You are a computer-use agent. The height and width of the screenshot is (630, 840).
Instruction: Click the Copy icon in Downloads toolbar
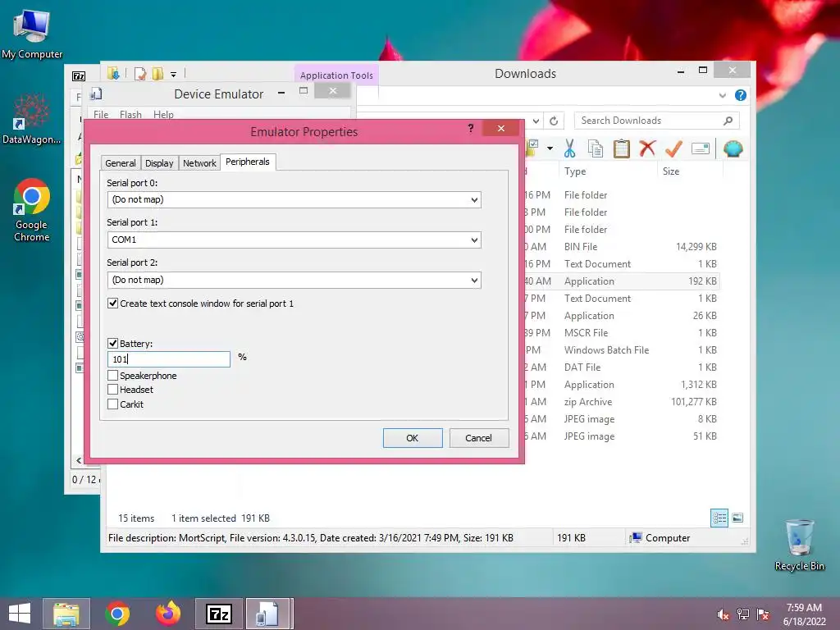coord(596,148)
